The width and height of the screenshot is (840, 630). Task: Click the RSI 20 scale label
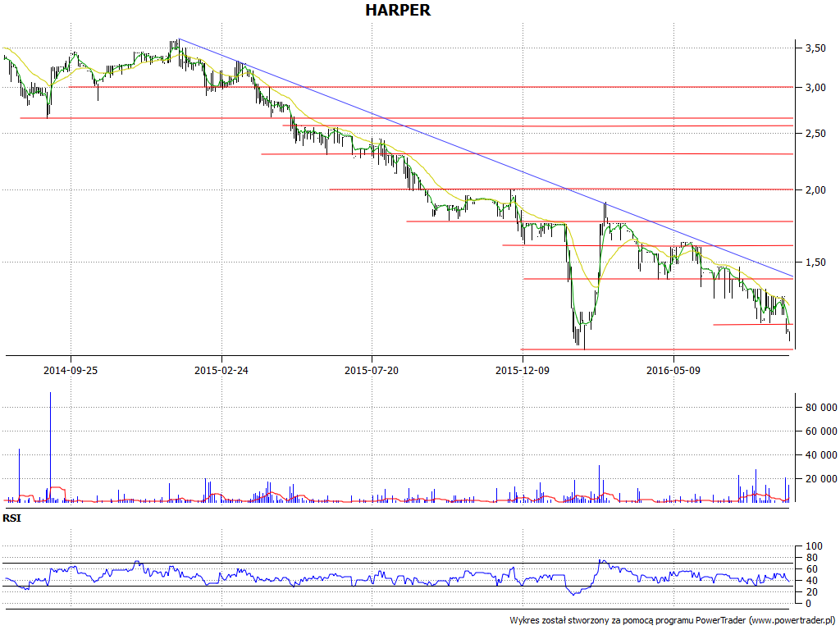(811, 592)
